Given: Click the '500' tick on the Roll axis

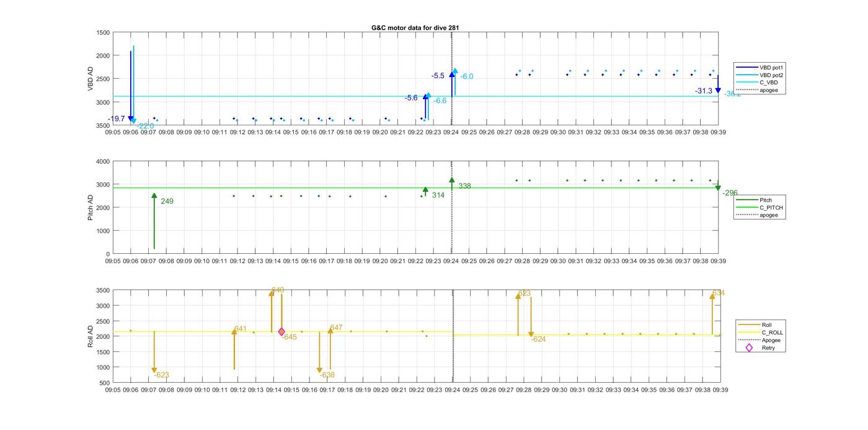Looking at the screenshot, I should (x=105, y=383).
